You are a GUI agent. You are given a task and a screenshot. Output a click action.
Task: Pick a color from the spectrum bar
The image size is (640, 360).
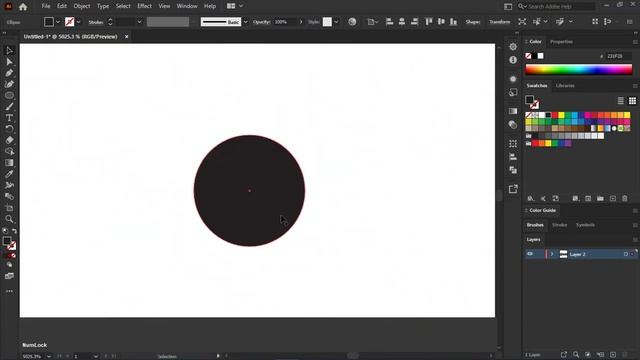pos(578,69)
